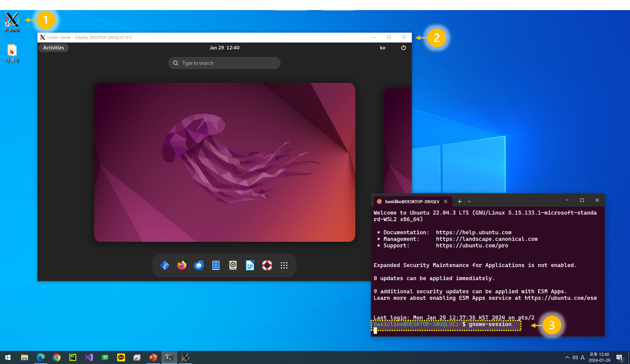The image size is (630, 364).
Task: Click VcXsrv window title bar icon
Action: 42,38
